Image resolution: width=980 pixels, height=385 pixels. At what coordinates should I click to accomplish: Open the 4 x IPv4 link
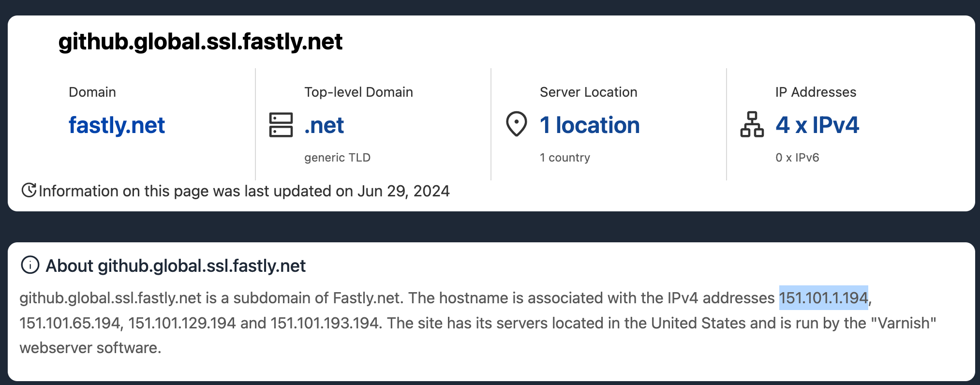pos(817,125)
